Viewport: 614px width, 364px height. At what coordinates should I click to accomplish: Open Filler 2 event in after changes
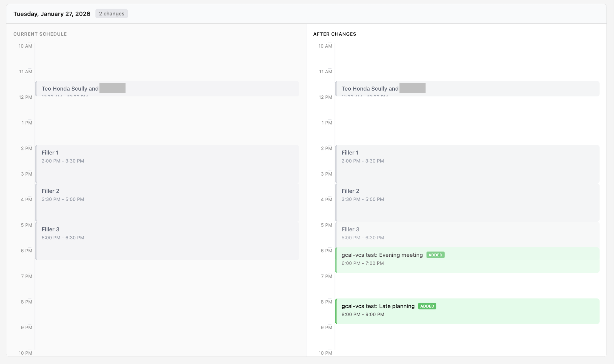pos(467,202)
